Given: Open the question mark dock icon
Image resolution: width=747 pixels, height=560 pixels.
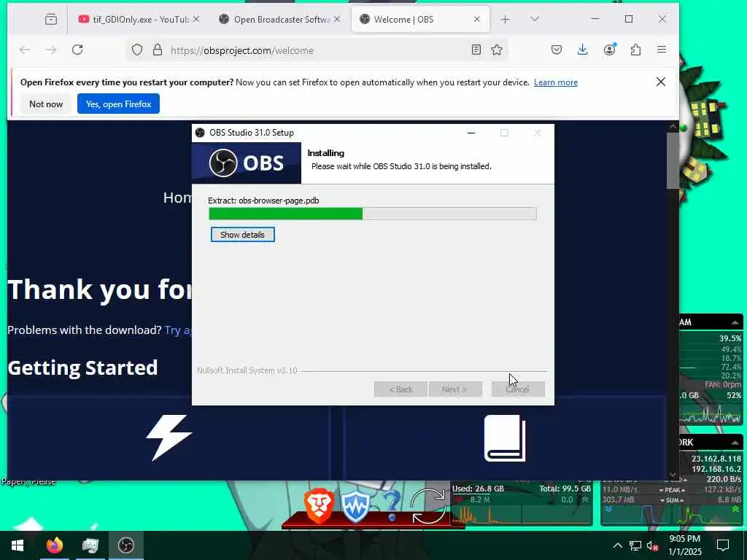Looking at the screenshot, I should [392, 507].
